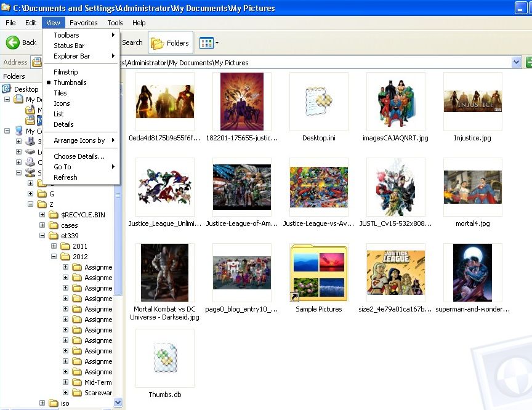
Task: Click the green Back arrow icon
Action: pos(13,42)
